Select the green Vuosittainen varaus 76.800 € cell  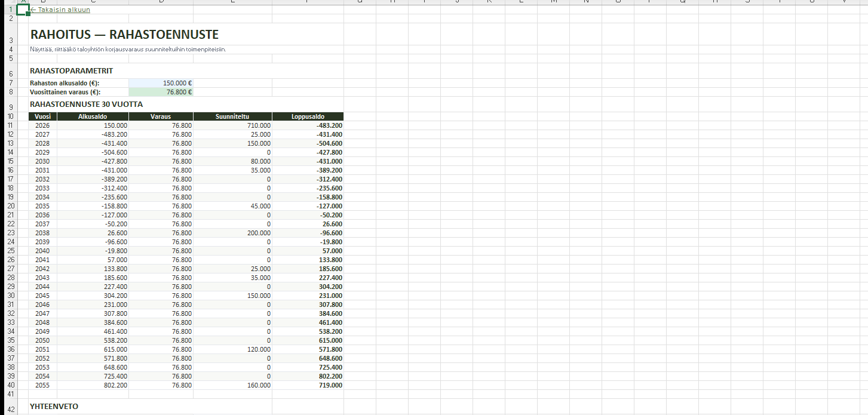(161, 92)
